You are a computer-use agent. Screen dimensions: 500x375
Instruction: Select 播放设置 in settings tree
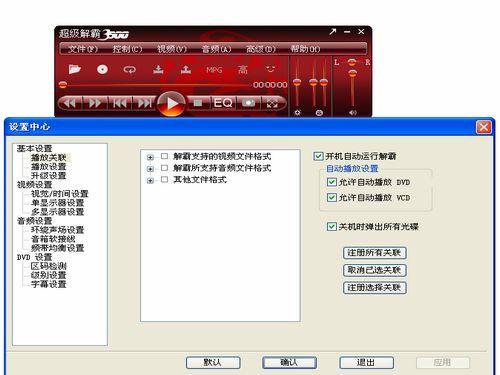point(49,166)
